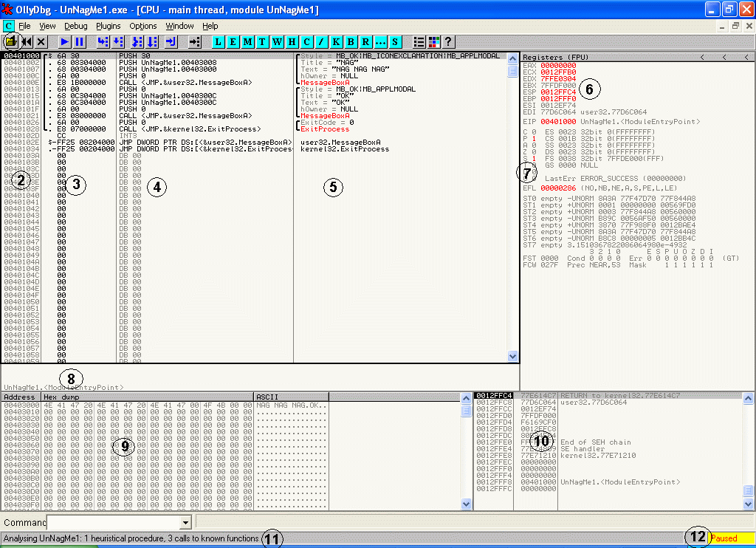This screenshot has width=756, height=548.
Task: Open the Appearance colors grid icon
Action: click(x=434, y=42)
